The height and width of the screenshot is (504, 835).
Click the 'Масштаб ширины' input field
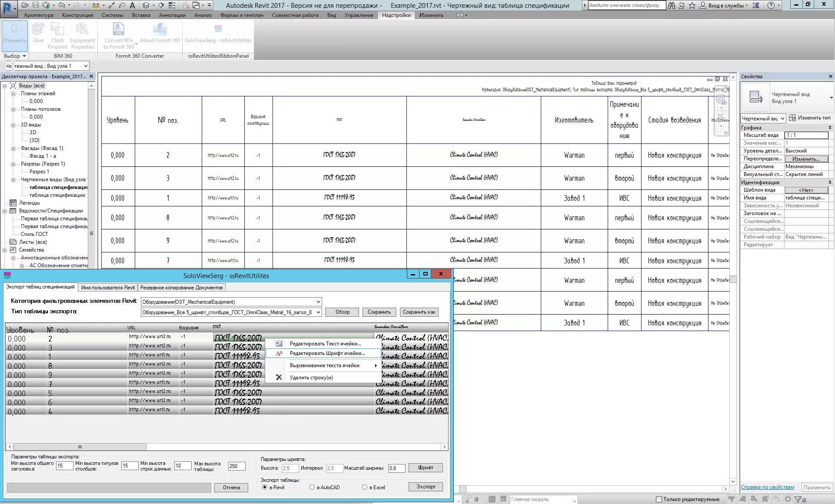point(396,468)
